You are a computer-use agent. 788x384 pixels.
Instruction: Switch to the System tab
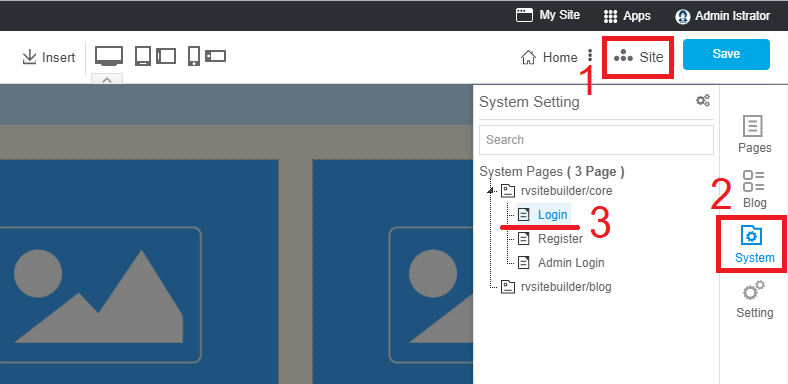point(754,244)
